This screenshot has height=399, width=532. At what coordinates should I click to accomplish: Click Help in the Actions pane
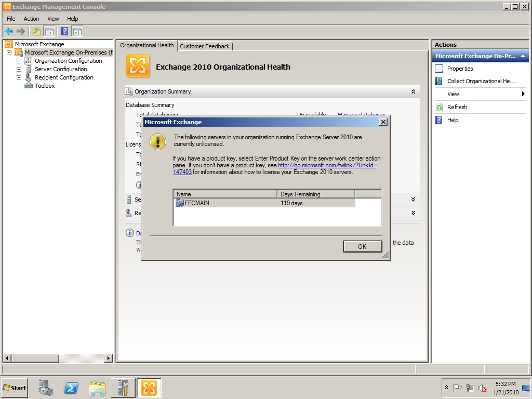tap(453, 120)
